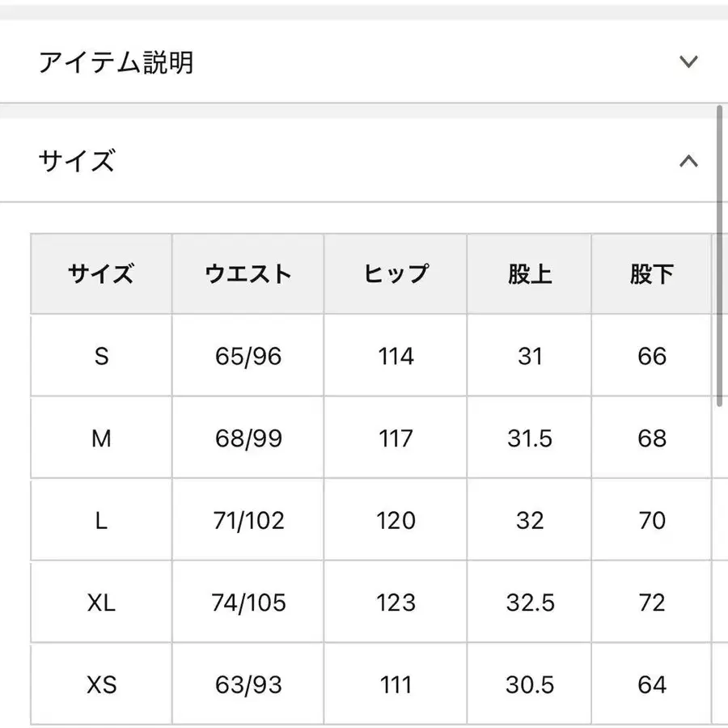Click the rise value 32.5
The height and width of the screenshot is (728, 728).
pos(530,603)
